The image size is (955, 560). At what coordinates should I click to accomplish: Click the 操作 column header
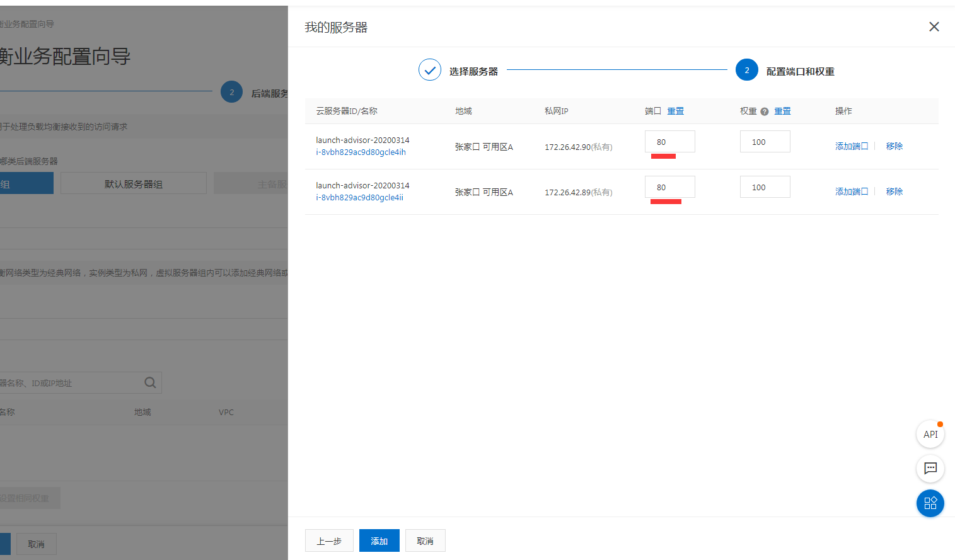tap(843, 111)
